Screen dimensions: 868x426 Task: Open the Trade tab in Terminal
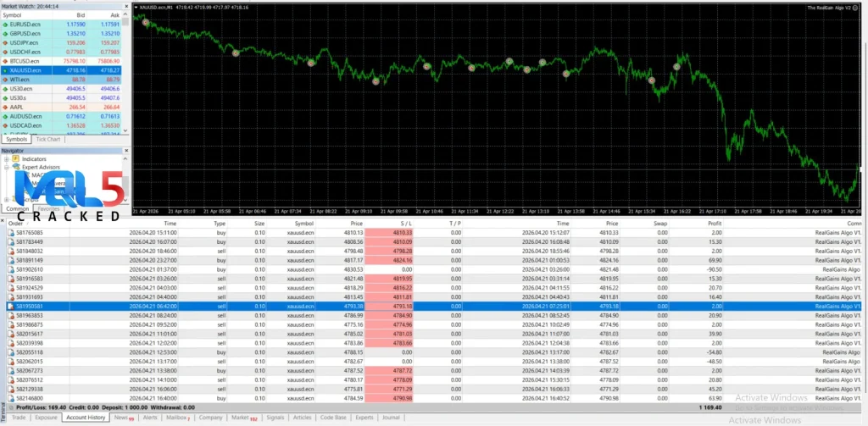tap(19, 418)
